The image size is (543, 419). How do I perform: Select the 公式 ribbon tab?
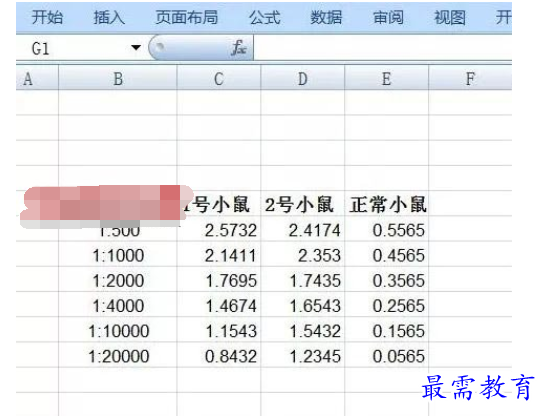click(265, 17)
